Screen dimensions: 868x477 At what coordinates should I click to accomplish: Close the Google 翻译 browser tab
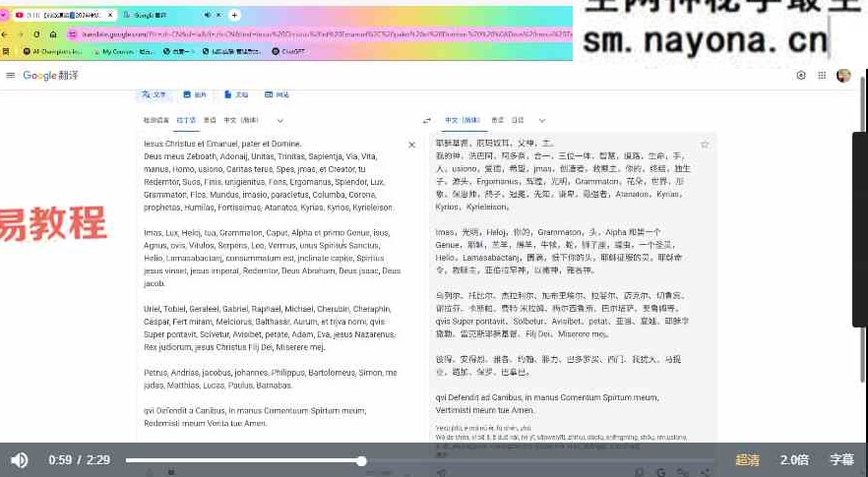(x=219, y=15)
